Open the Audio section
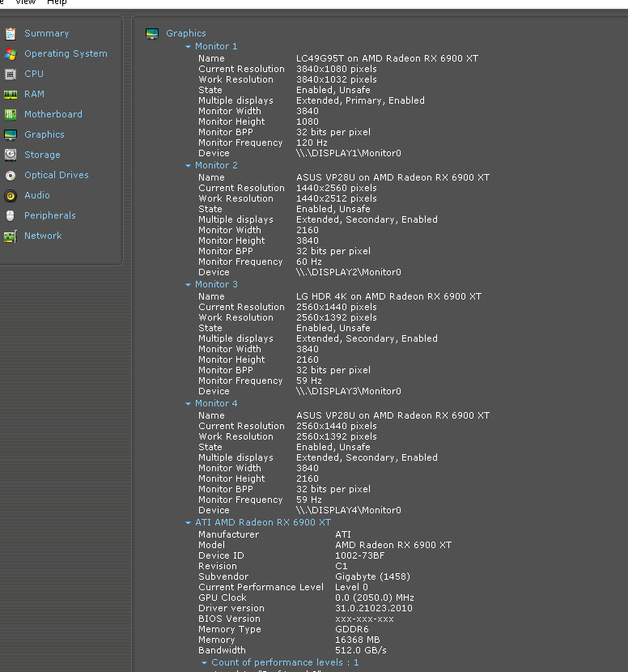The height and width of the screenshot is (672, 628). [37, 195]
